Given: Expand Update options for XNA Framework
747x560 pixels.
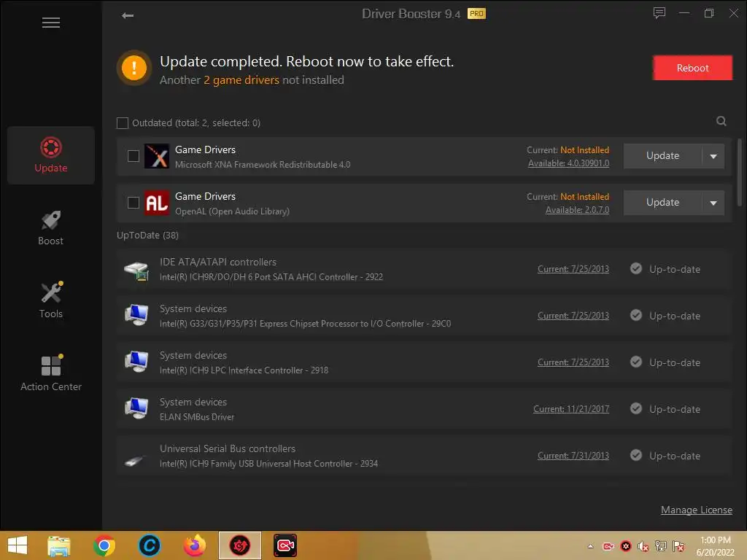Looking at the screenshot, I should coord(713,156).
